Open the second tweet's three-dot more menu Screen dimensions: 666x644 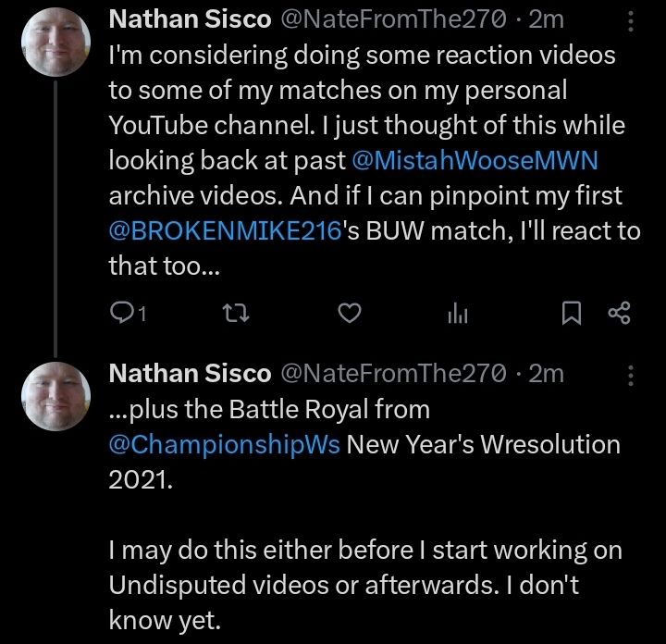(631, 373)
